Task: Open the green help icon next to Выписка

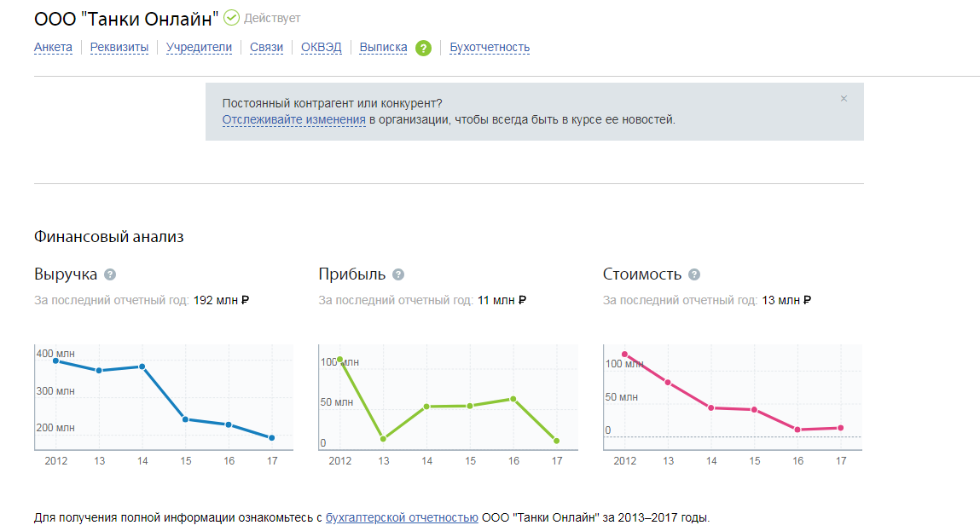Action: coord(423,48)
